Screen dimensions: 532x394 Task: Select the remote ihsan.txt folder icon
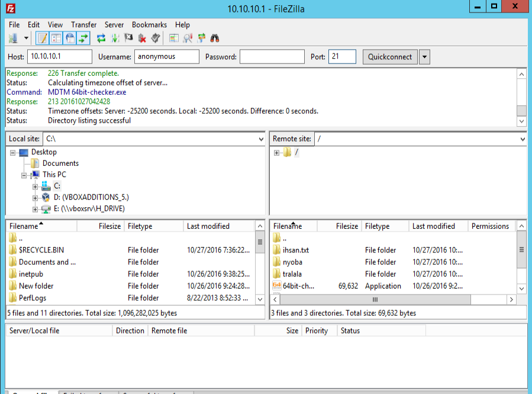click(276, 250)
